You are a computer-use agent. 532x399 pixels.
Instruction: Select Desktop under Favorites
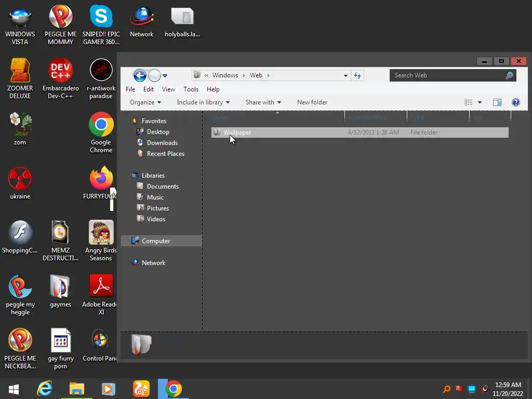(x=158, y=131)
